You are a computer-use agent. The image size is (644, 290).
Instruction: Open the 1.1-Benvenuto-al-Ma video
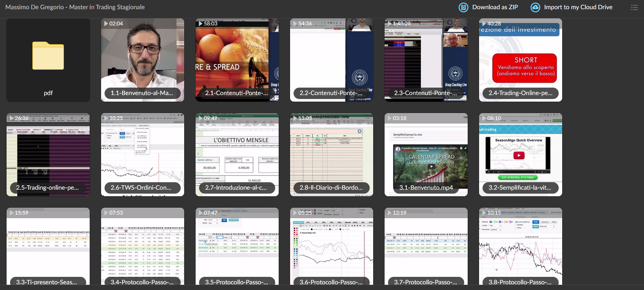pyautogui.click(x=143, y=60)
